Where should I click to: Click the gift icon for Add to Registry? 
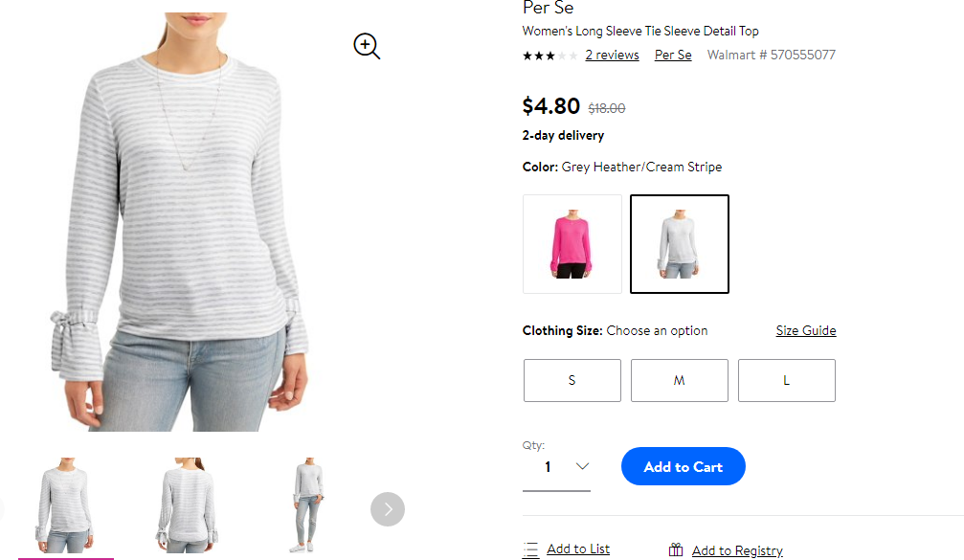(x=676, y=549)
